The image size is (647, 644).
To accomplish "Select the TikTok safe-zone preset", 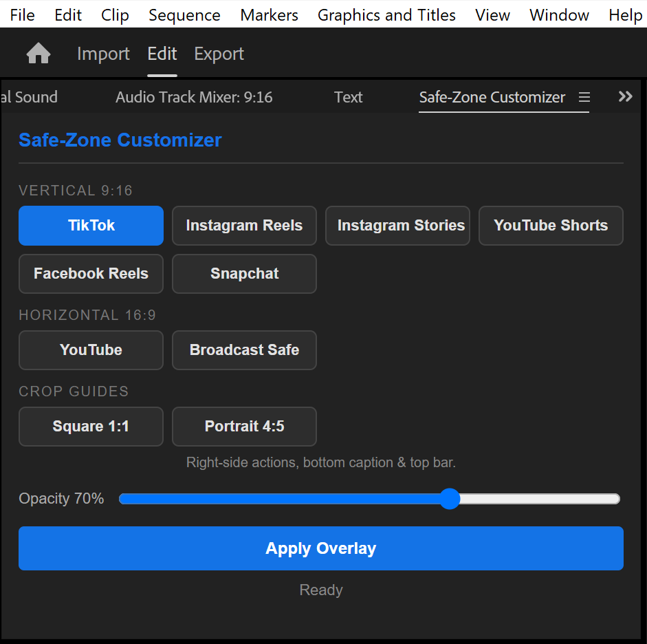I will click(x=91, y=226).
